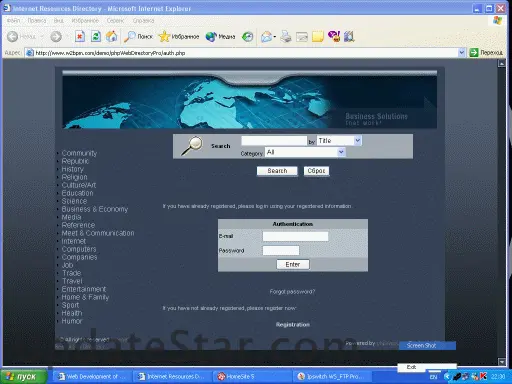Expand the address bar URL dropdown
The width and height of the screenshot is (512, 384).
[x=462, y=53]
